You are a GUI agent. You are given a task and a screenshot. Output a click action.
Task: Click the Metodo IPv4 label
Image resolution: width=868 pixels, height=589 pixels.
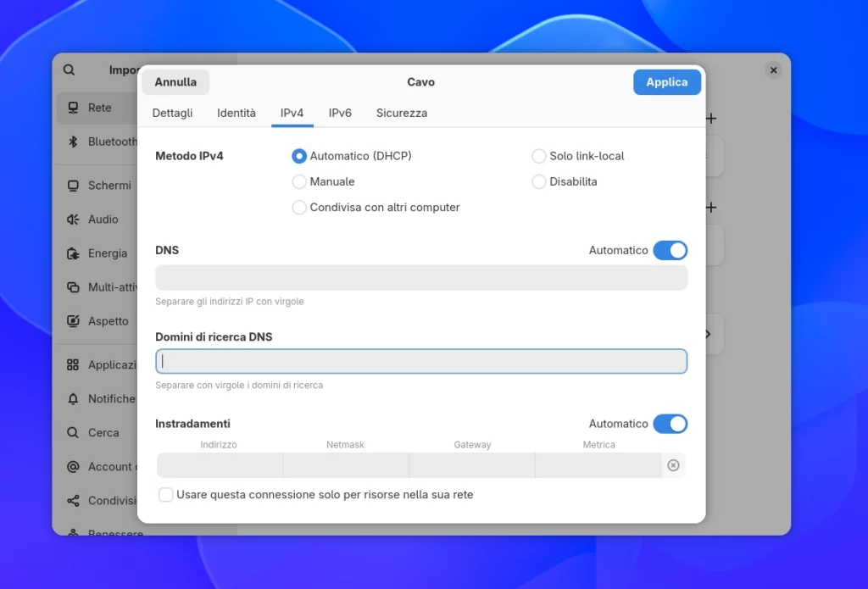click(x=189, y=156)
